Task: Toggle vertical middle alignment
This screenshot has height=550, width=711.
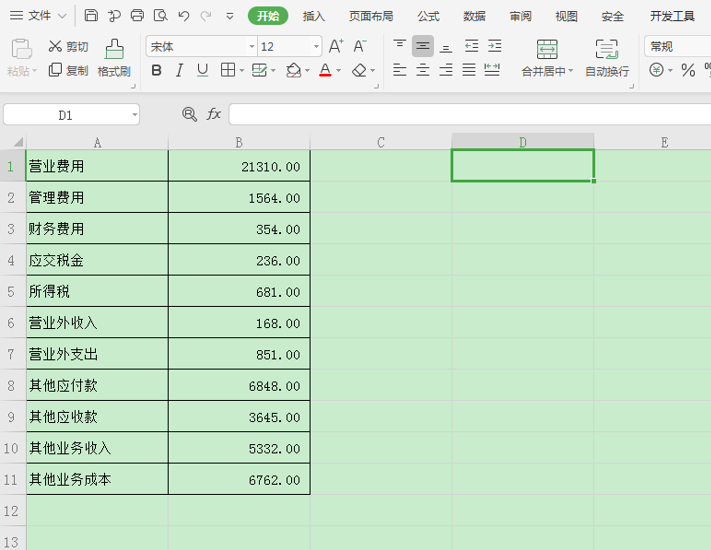Action: pos(423,46)
